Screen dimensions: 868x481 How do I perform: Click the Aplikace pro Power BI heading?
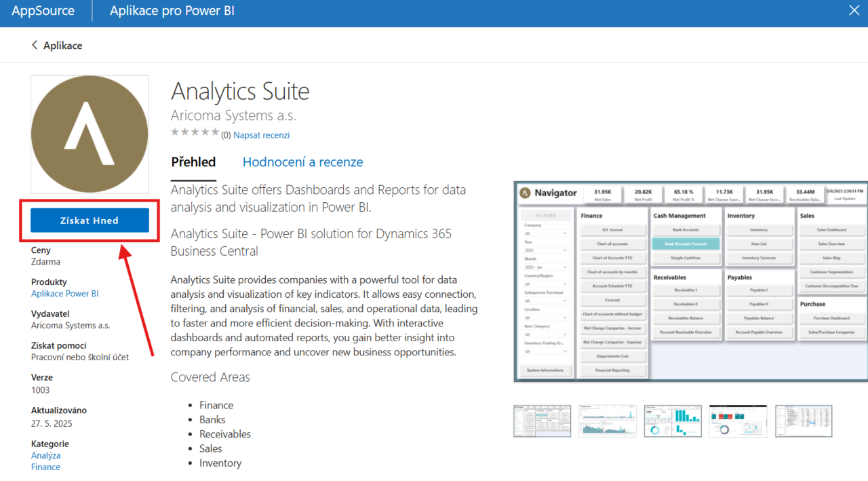click(x=172, y=11)
